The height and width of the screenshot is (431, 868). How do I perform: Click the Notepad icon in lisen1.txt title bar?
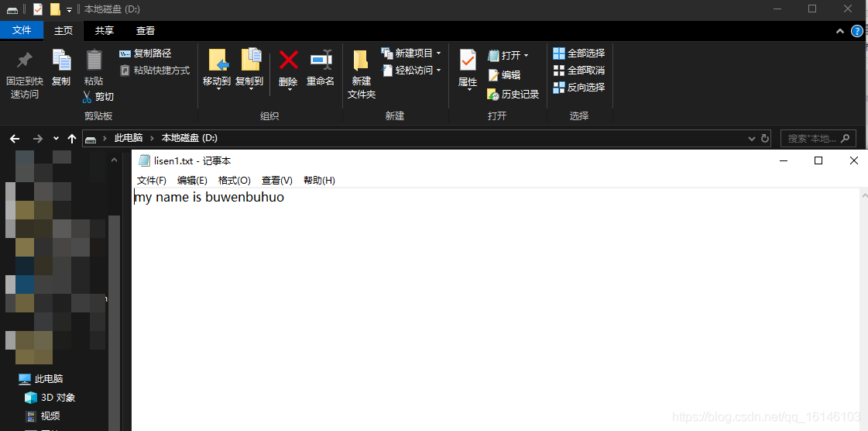coord(145,160)
